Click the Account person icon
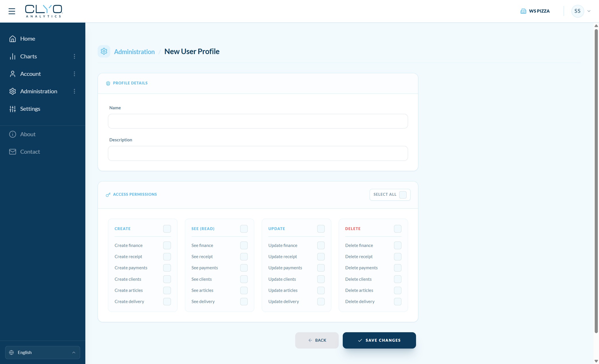 coord(13,74)
